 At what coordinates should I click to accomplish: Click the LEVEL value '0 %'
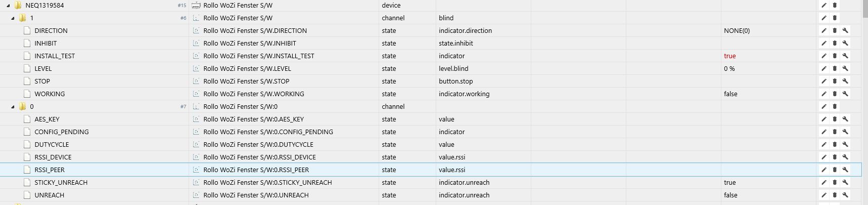click(729, 68)
